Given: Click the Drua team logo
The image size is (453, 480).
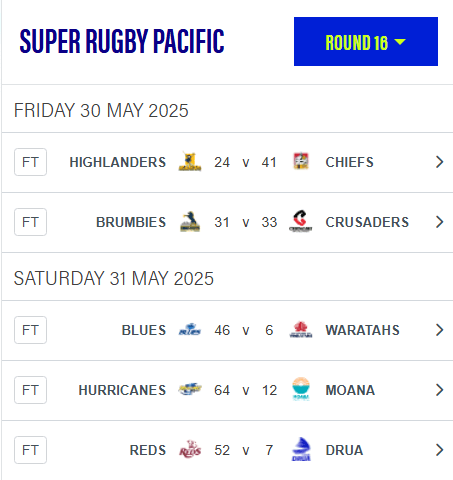Looking at the screenshot, I should pos(301,449).
